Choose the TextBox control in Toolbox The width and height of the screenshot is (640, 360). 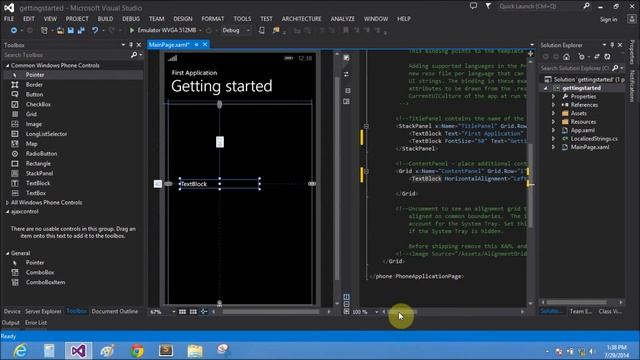pyautogui.click(x=36, y=193)
